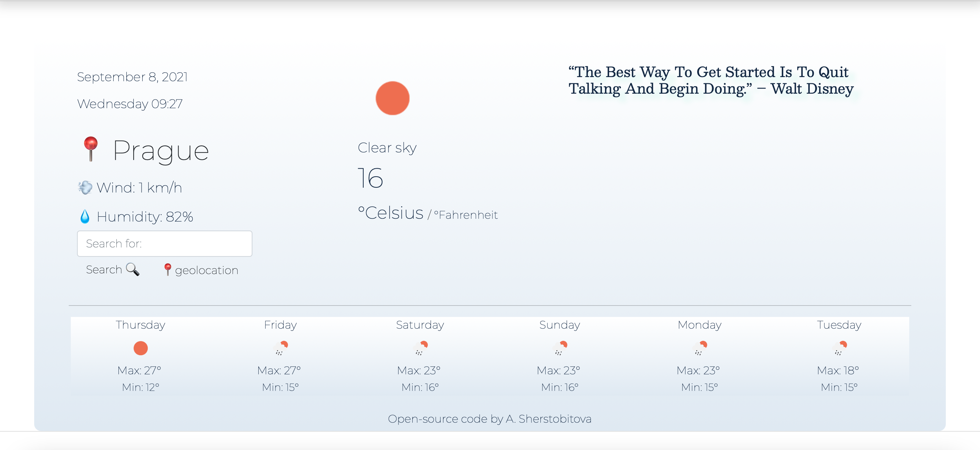
Task: Click the wind speed icon
Action: tap(84, 187)
